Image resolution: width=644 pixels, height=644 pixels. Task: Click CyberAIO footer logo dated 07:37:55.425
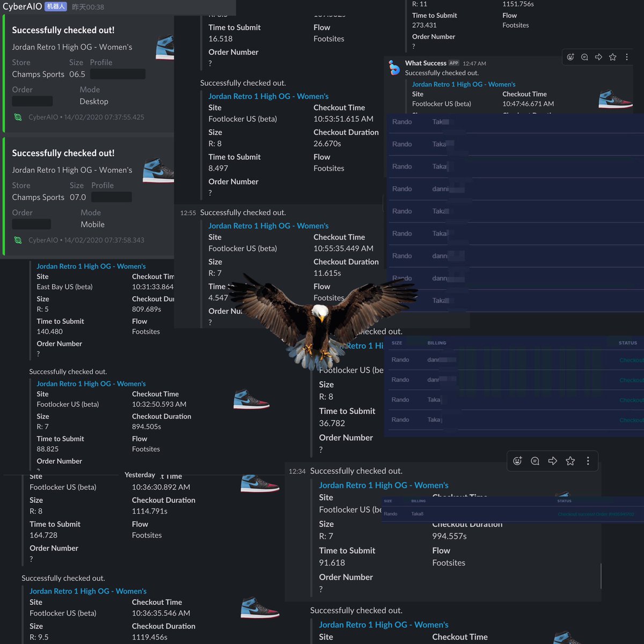click(18, 117)
